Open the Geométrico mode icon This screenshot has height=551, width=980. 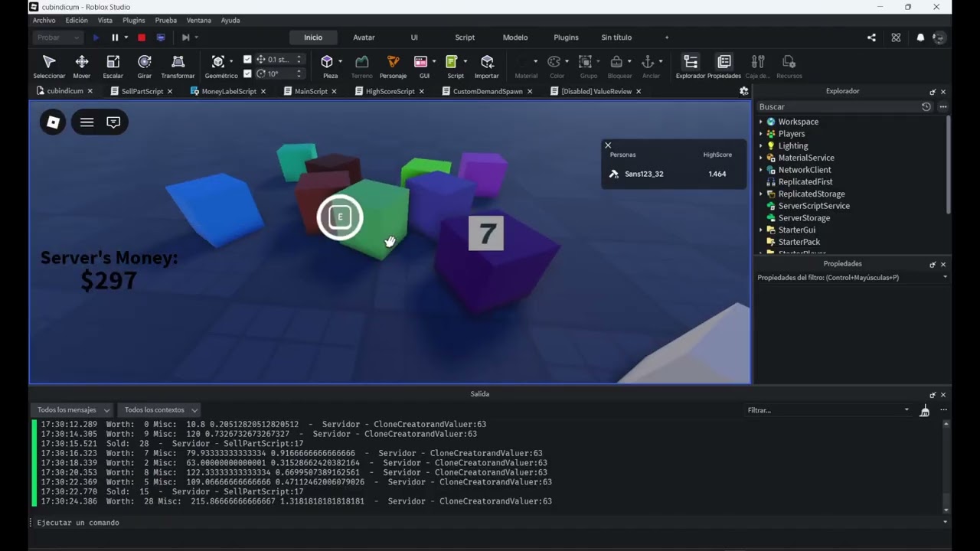pyautogui.click(x=218, y=62)
